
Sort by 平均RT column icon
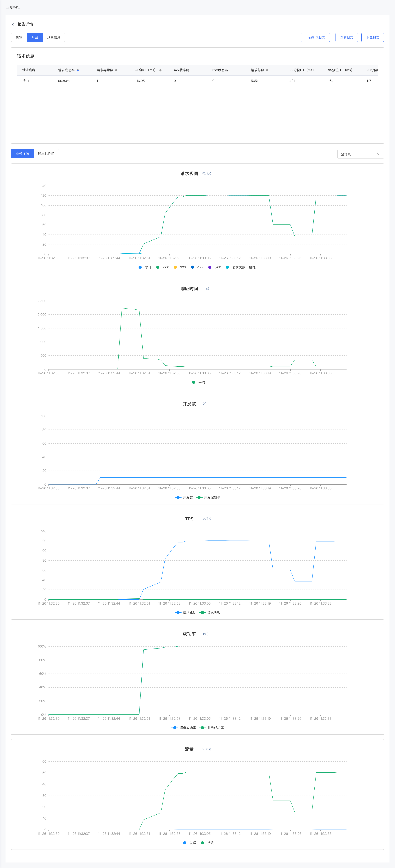tap(160, 70)
